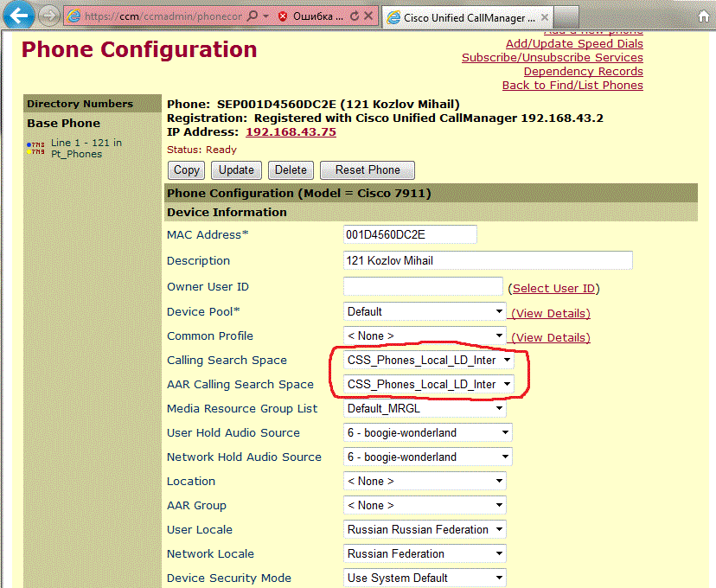Viewport: 716px width, 588px height.
Task: Switch to the Ошибка browser tab
Action: [316, 16]
